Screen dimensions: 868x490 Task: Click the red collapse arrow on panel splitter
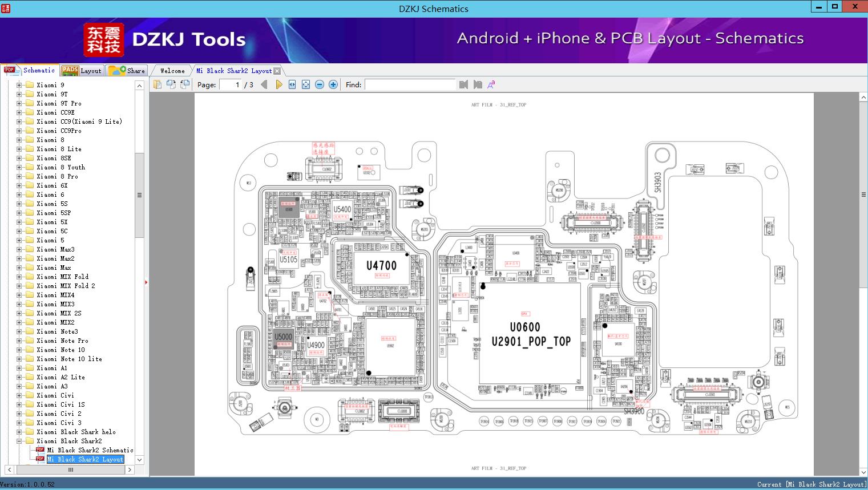point(147,282)
